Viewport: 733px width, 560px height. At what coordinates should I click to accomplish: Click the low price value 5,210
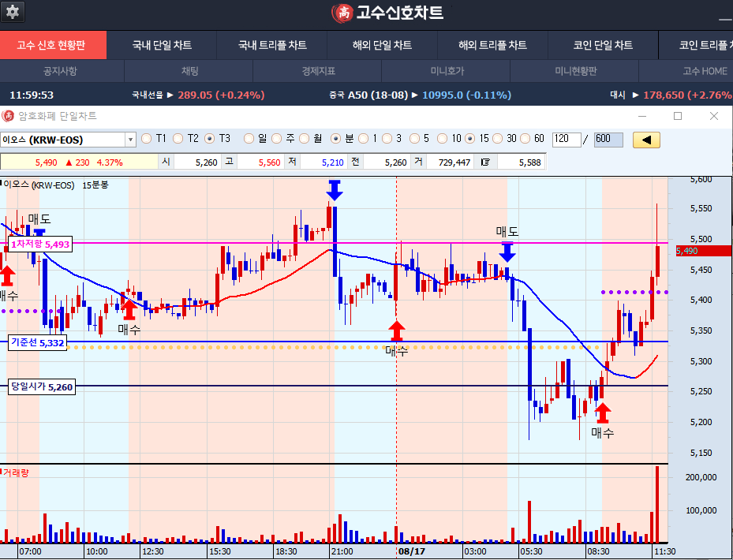click(332, 162)
